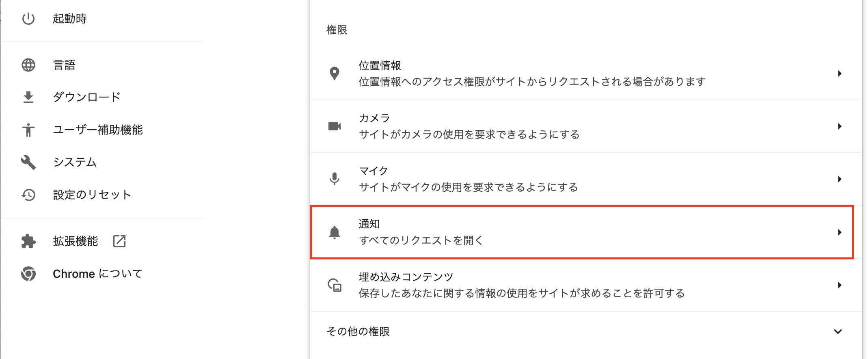Click the Chrome logo icon

(28, 274)
